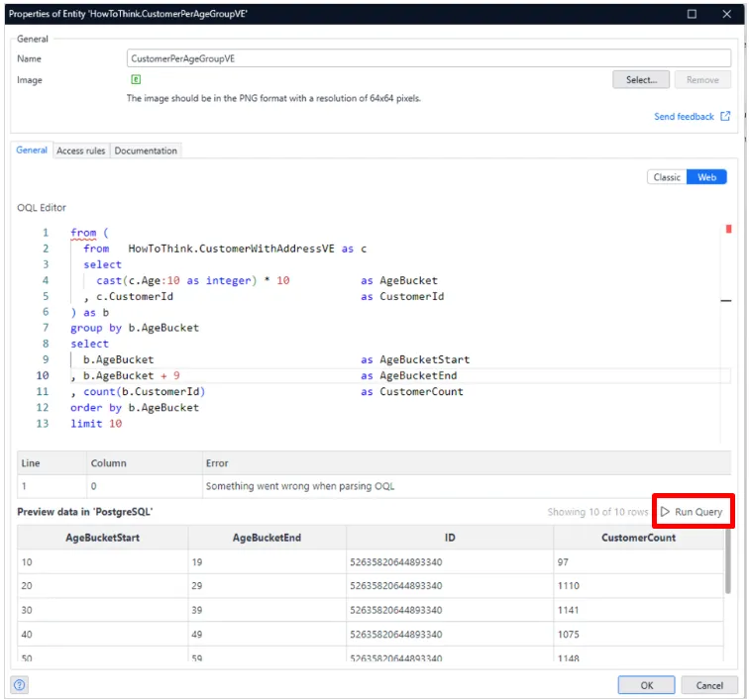Switch editor to Web mode

[x=706, y=177]
